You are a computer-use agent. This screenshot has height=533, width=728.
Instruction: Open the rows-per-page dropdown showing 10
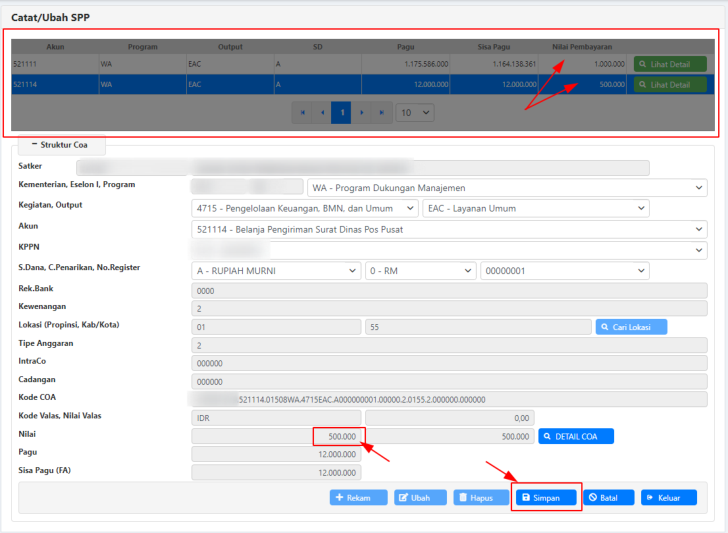tap(415, 113)
